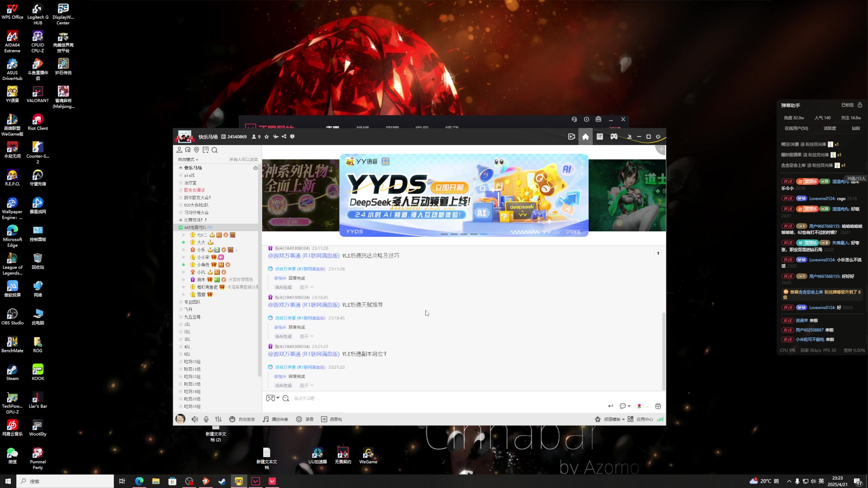Click the mini-mode arrow icon in YY title bar
Viewport: 868px width, 488px height.
[x=629, y=136]
